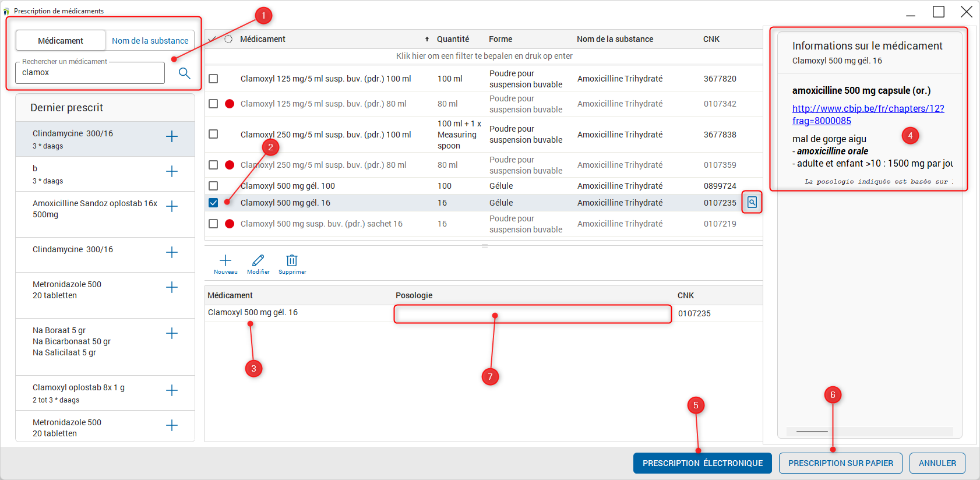The width and height of the screenshot is (980, 480).
Task: Open the cbip.be chapters link
Action: [x=868, y=115]
